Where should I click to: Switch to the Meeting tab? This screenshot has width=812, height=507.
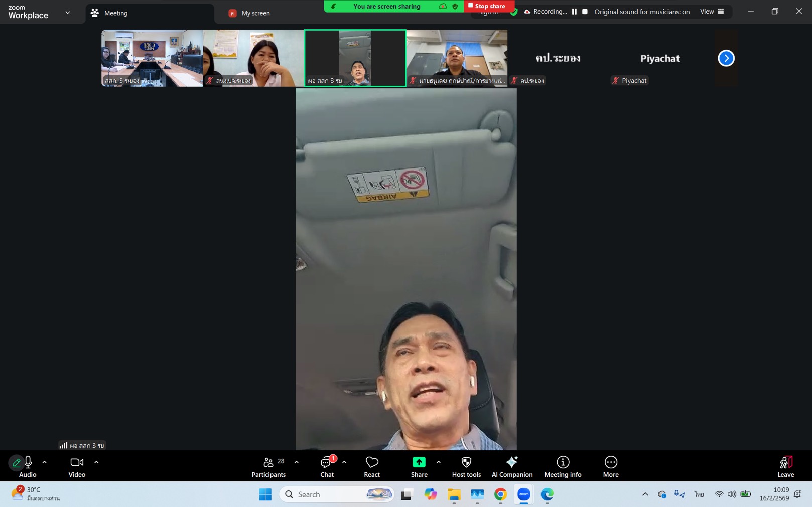click(x=115, y=13)
